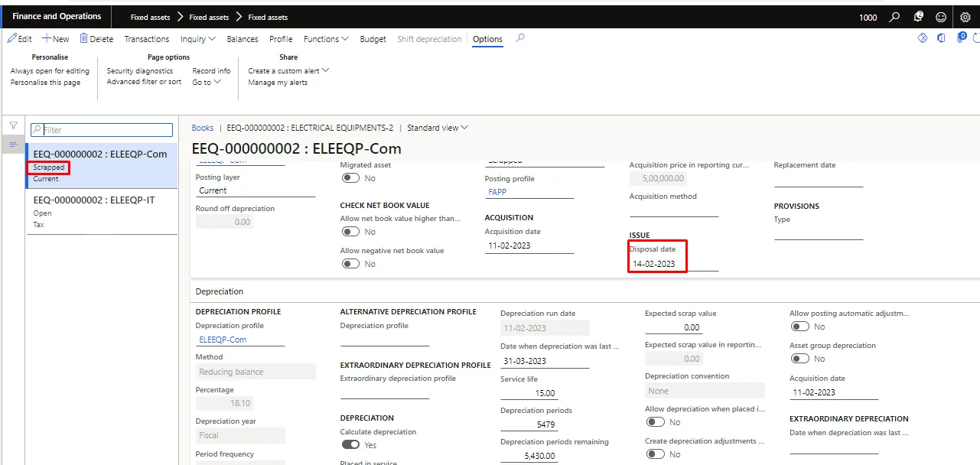Image resolution: width=980 pixels, height=465 pixels.
Task: Open the settings gear
Action: (x=965, y=17)
